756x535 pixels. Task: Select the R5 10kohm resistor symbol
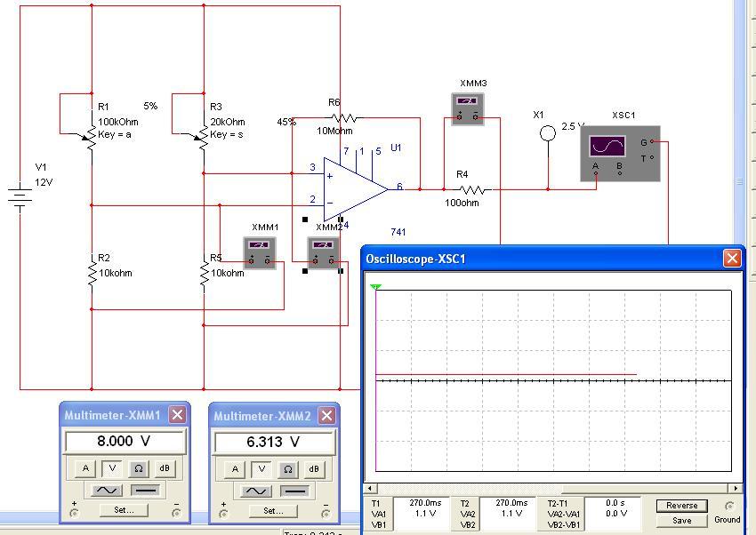[205, 273]
